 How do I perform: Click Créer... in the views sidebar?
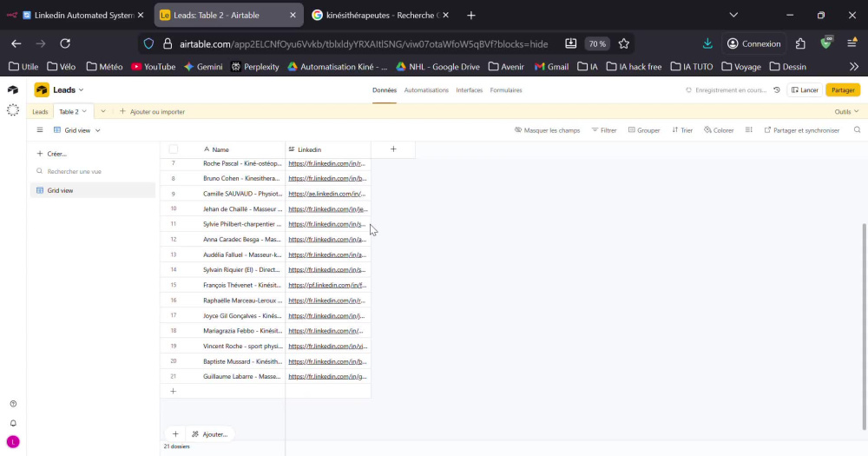[51, 154]
